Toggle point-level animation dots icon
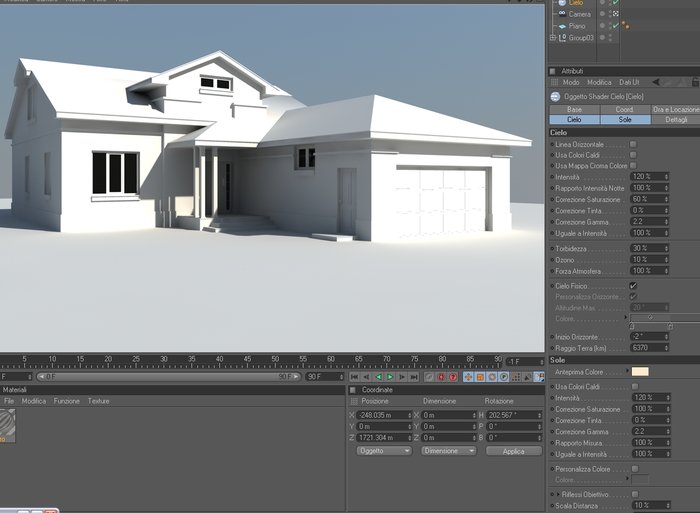The image size is (700, 513). 516,377
